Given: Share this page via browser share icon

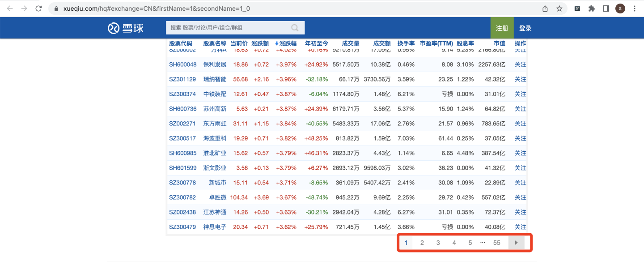Looking at the screenshot, I should (545, 9).
